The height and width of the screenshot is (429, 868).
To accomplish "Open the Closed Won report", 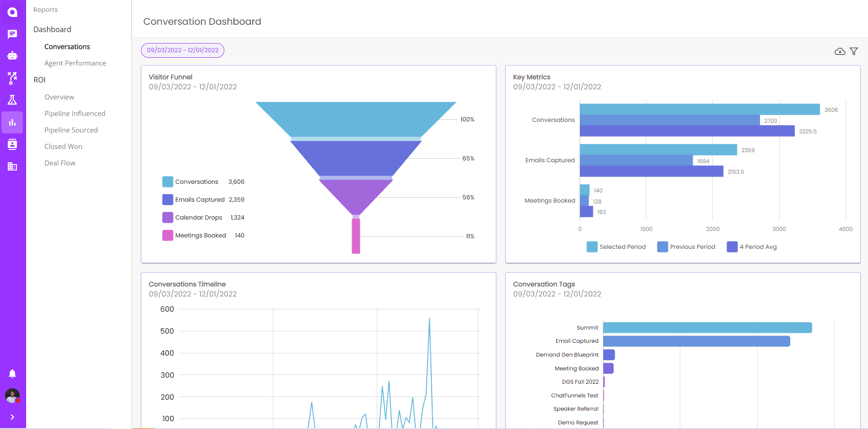I will coord(63,146).
